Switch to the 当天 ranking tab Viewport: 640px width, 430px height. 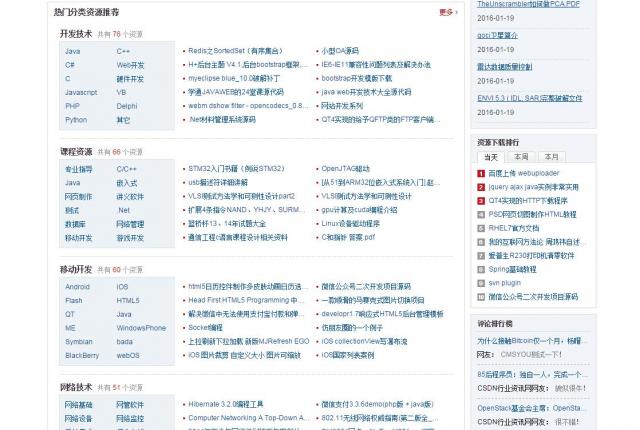(x=491, y=157)
